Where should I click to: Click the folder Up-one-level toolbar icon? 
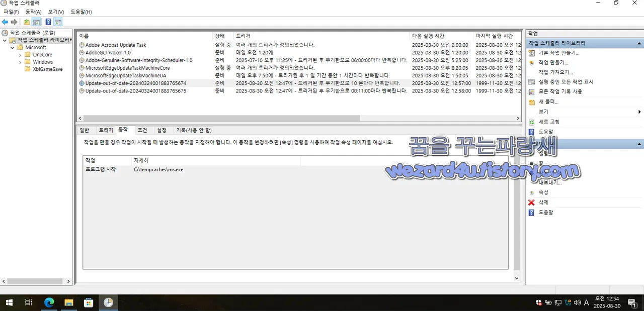click(27, 22)
